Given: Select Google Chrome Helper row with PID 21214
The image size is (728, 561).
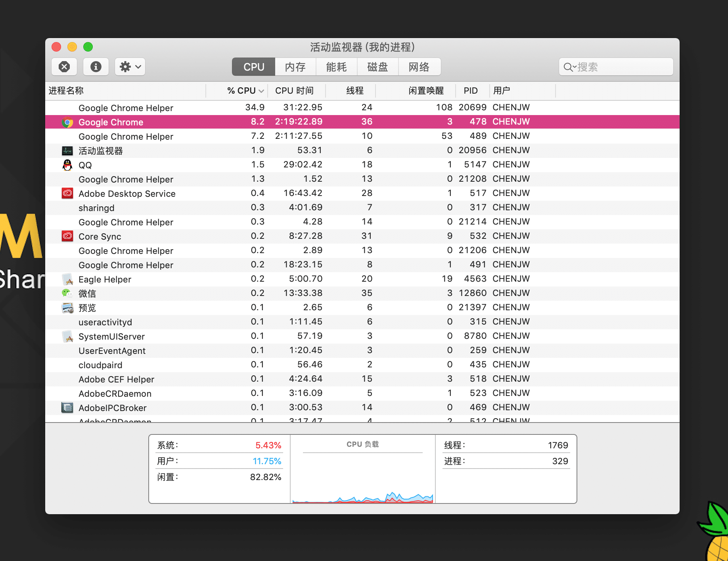Looking at the screenshot, I should coord(362,222).
